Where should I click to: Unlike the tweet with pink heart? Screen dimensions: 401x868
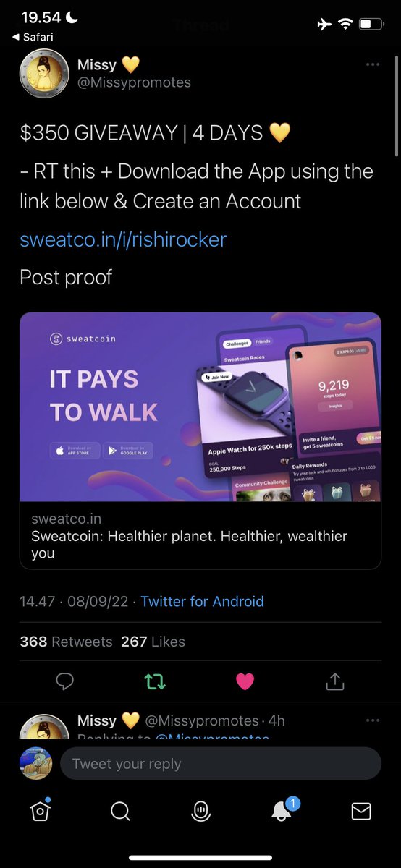click(x=245, y=681)
